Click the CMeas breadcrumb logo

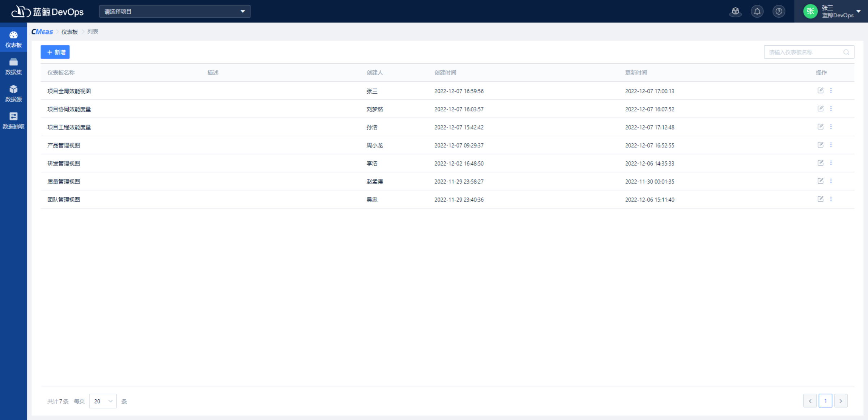[42, 32]
